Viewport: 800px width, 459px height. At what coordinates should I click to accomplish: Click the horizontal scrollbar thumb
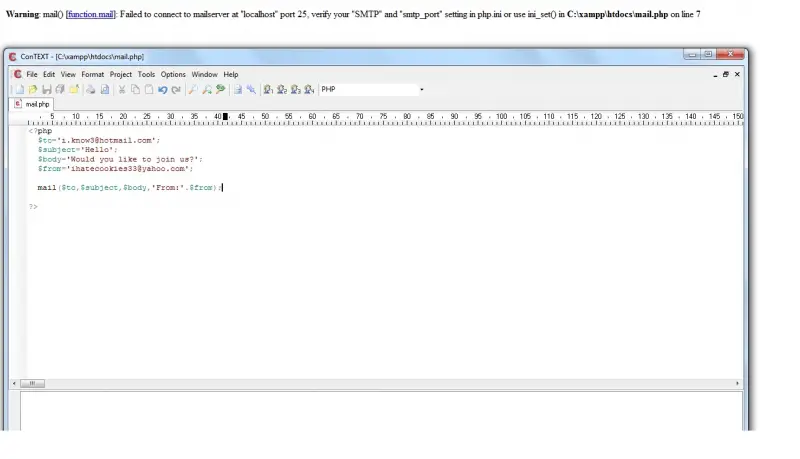32,383
